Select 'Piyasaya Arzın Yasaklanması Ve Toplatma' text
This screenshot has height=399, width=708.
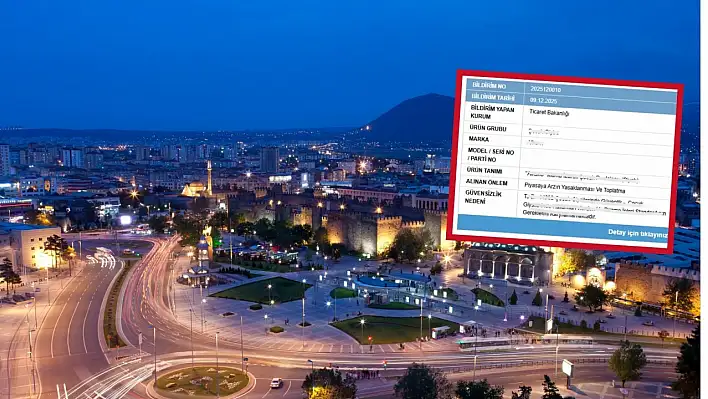pos(574,188)
